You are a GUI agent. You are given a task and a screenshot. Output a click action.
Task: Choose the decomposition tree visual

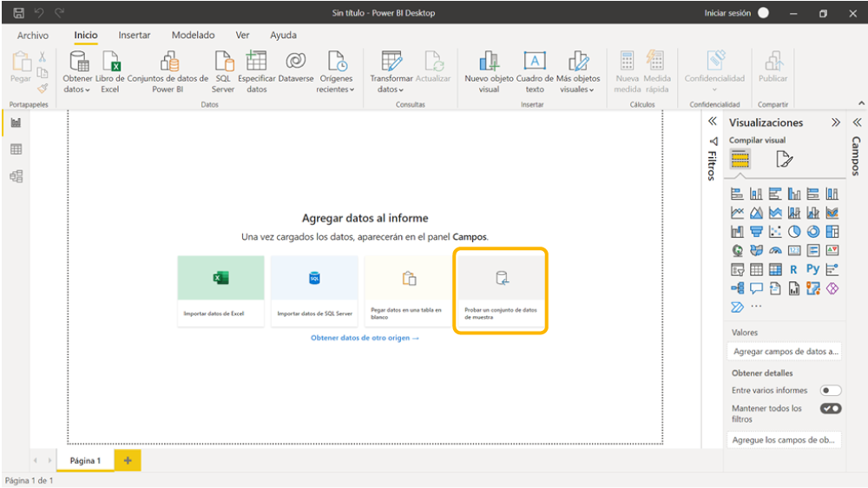tap(737, 288)
